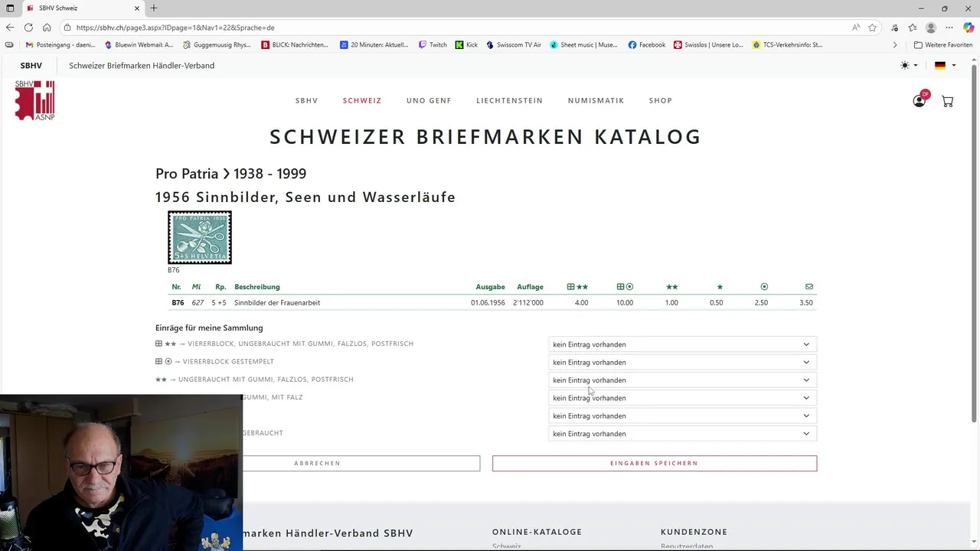This screenshot has height=551, width=980.
Task: Open the user account icon
Action: 919,101
